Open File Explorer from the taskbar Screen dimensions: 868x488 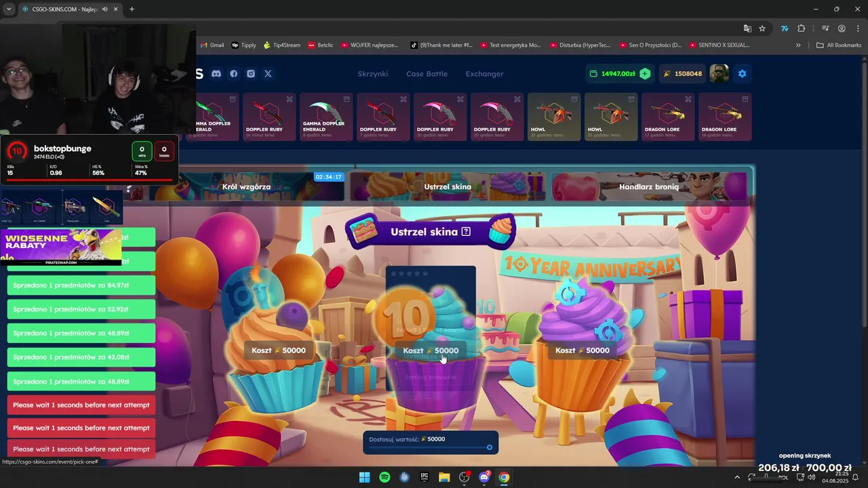444,477
